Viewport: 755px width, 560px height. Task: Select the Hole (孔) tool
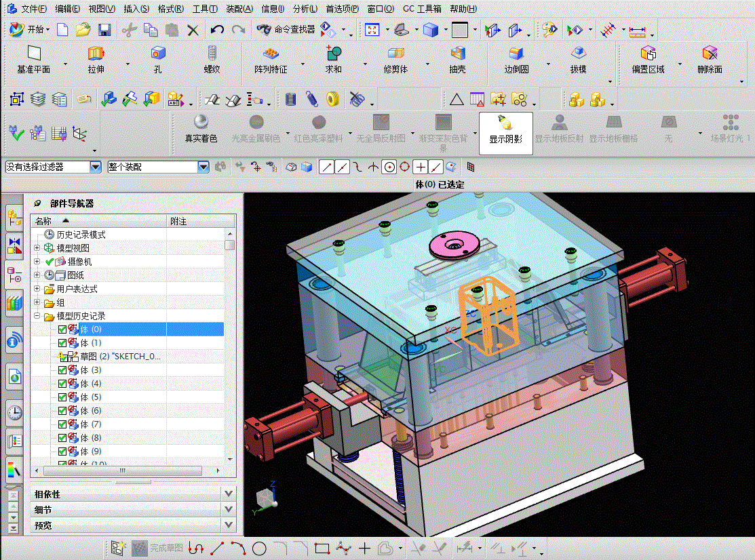tap(158, 60)
